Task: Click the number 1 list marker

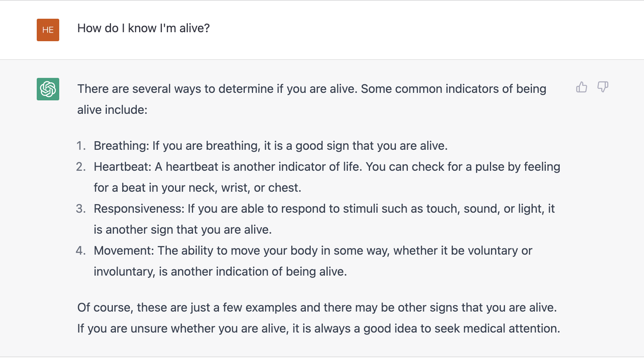Action: pyautogui.click(x=81, y=146)
